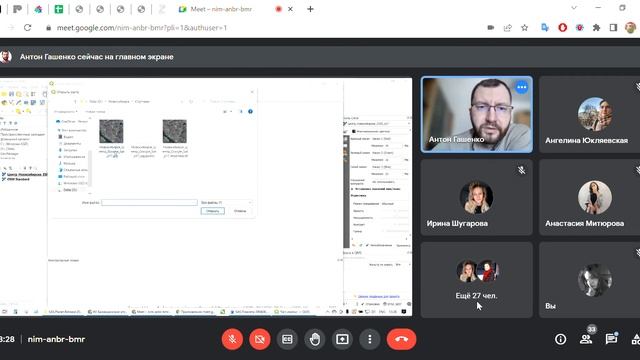Select first satellite image thumbnail in shared dialog
This screenshot has width=640, height=360.
click(111, 131)
